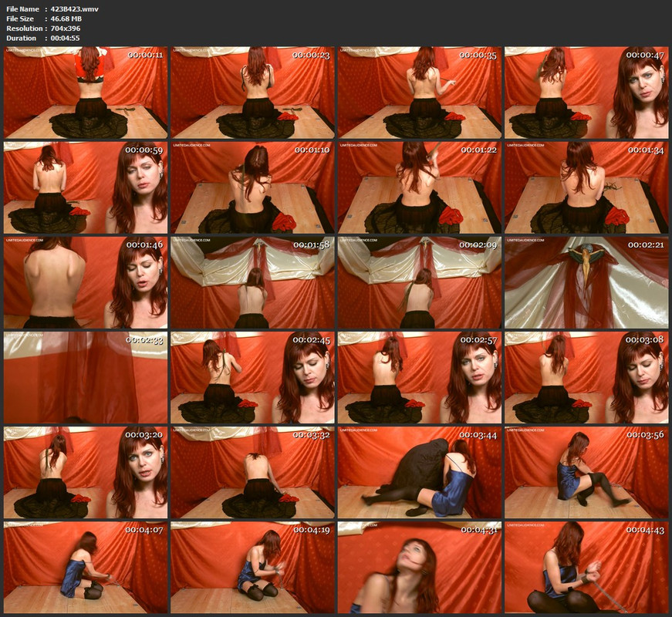Open the draped cloth frame at 00:02:21

tap(586, 283)
